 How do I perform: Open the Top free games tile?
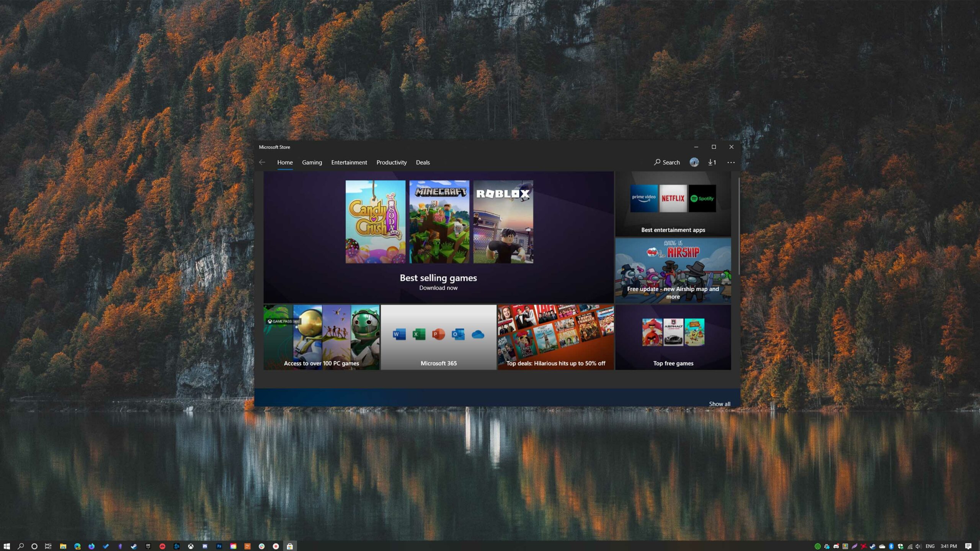[x=673, y=337]
